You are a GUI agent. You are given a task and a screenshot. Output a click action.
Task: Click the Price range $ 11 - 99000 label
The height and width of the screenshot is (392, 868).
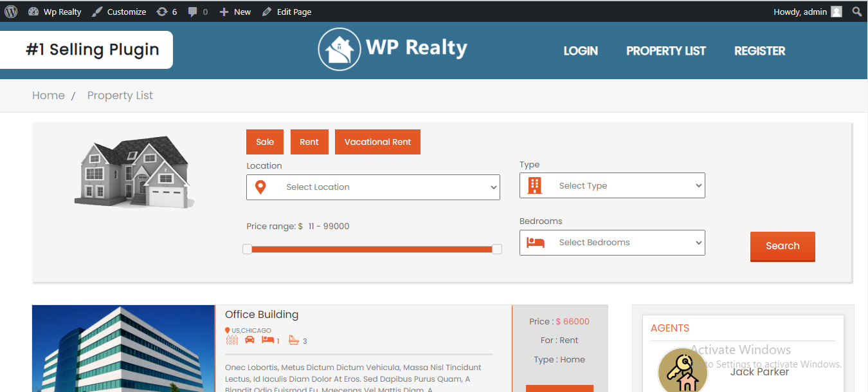coord(298,227)
